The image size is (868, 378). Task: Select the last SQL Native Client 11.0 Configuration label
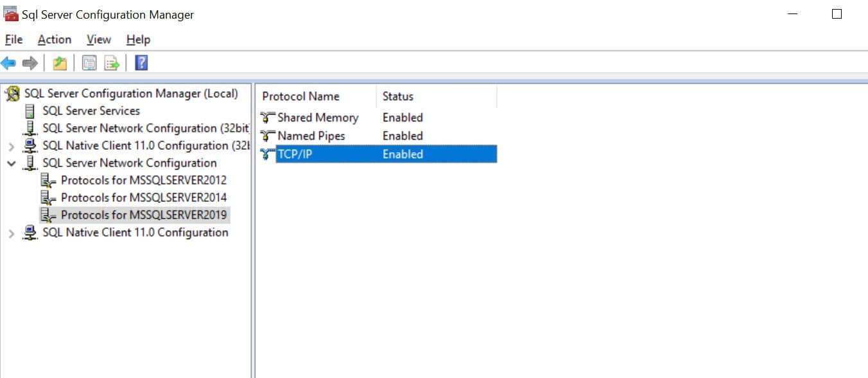135,233
